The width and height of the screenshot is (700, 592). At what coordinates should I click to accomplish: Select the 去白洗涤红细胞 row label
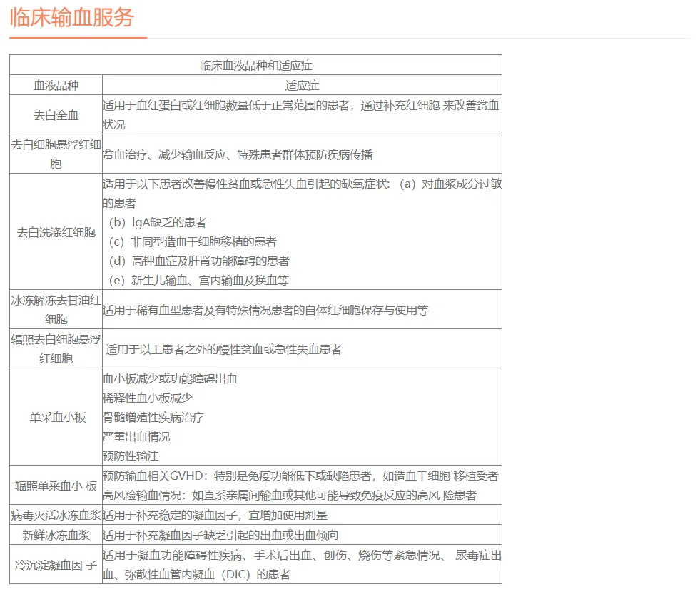pos(56,232)
